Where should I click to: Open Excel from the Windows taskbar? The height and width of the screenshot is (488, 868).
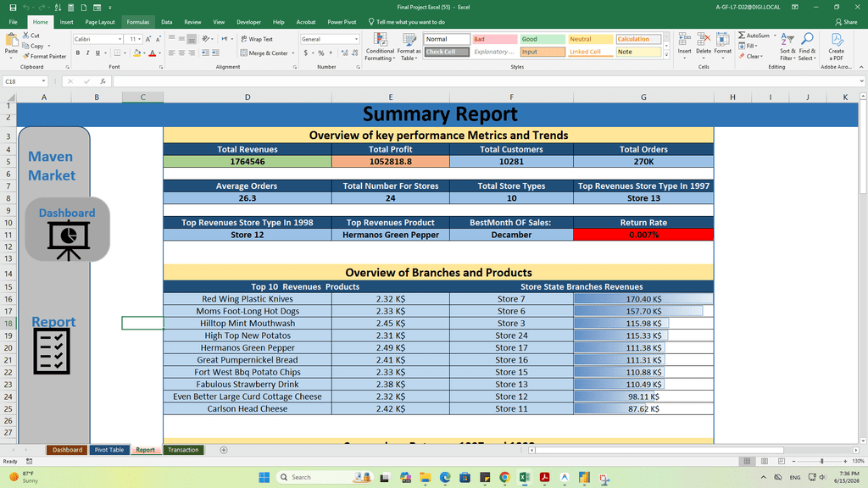[x=524, y=478]
